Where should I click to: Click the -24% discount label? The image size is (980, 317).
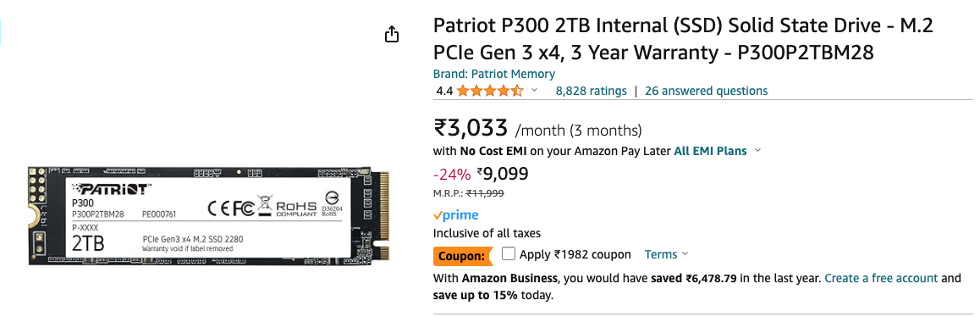pyautogui.click(x=452, y=174)
